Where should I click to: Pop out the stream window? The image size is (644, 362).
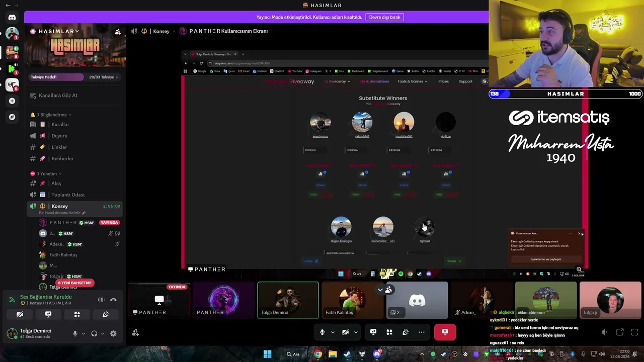(x=620, y=332)
